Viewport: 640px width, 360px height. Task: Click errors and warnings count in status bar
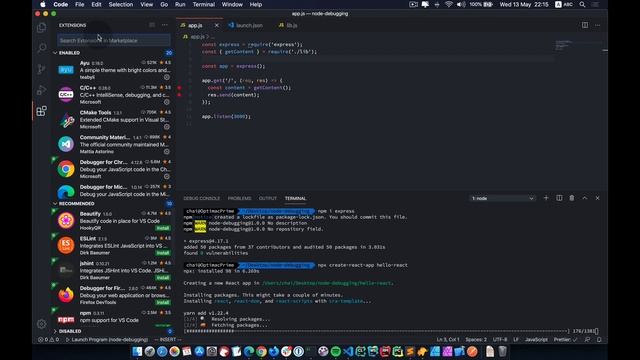pos(49,340)
